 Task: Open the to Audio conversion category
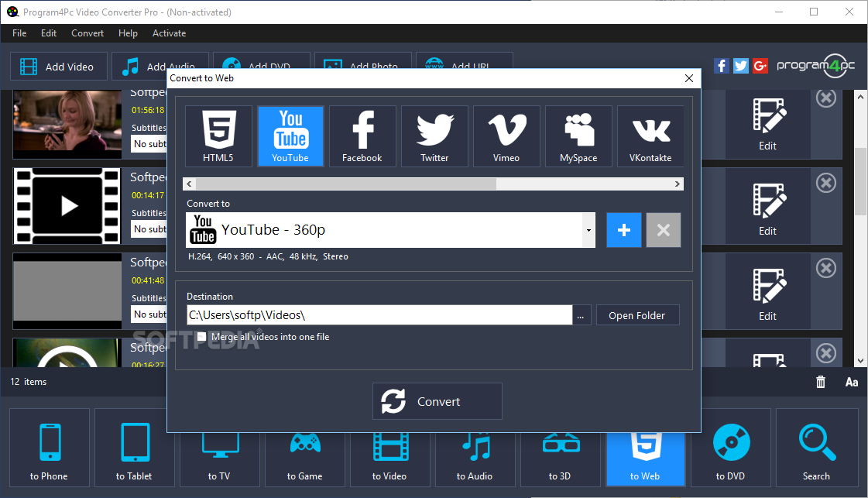coord(475,460)
